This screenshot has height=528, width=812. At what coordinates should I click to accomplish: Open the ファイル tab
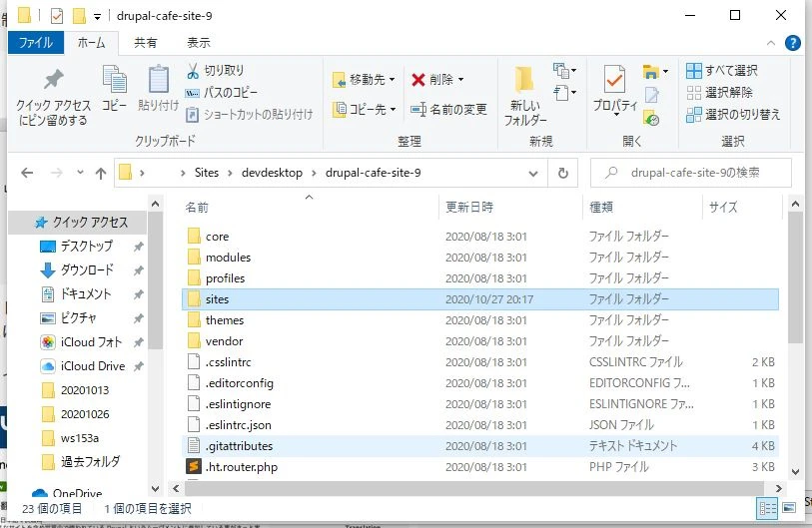point(36,43)
